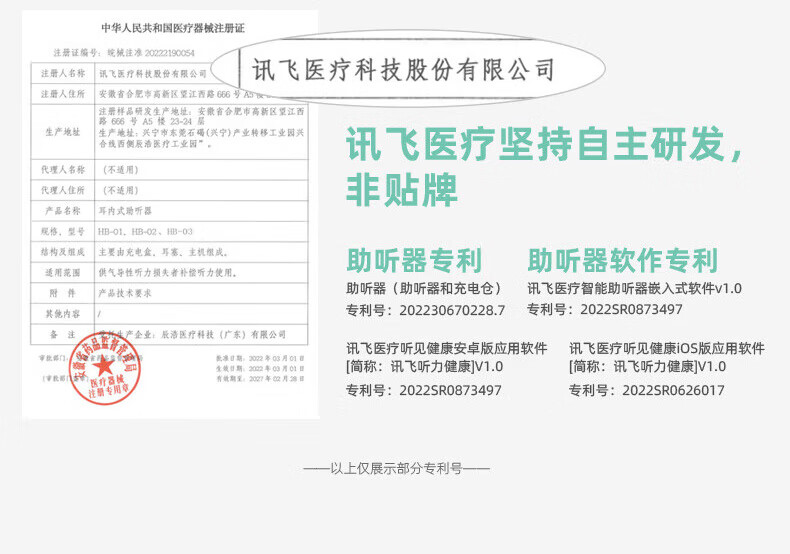
Task: Click the 助听器软作专利 heading
Action: point(622,260)
